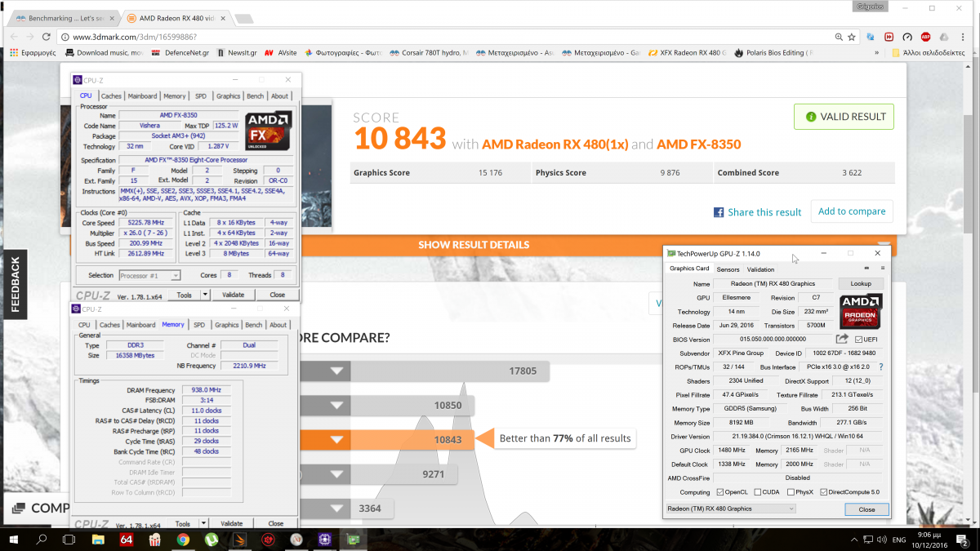Click the zoom magnifier in the address bar

click(839, 37)
